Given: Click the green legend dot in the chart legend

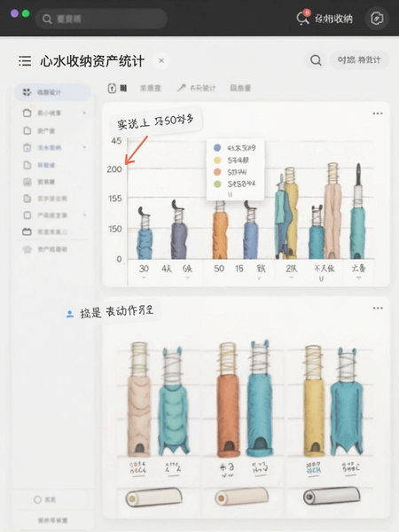Looking at the screenshot, I should (x=217, y=184).
